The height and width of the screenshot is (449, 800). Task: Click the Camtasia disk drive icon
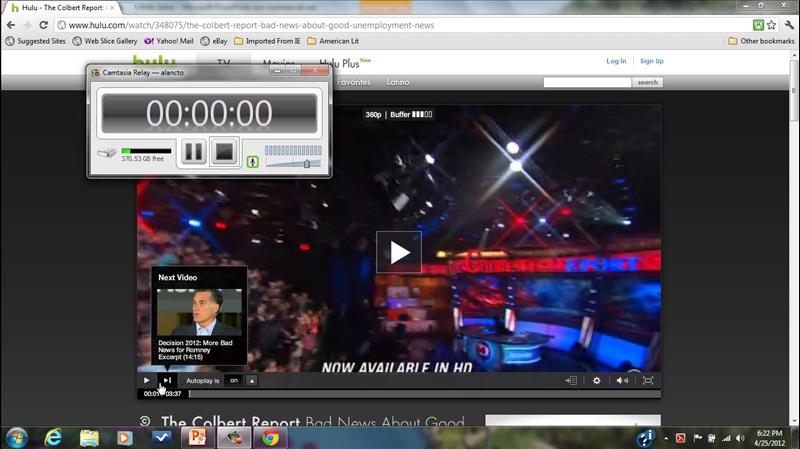click(107, 153)
